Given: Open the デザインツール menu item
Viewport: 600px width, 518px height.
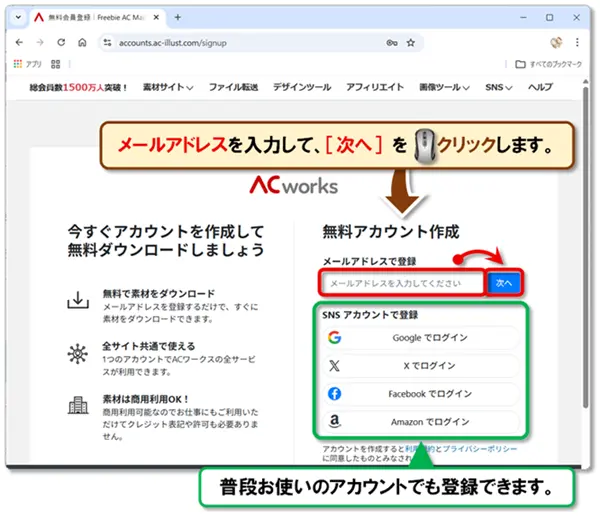Looking at the screenshot, I should pos(302,87).
